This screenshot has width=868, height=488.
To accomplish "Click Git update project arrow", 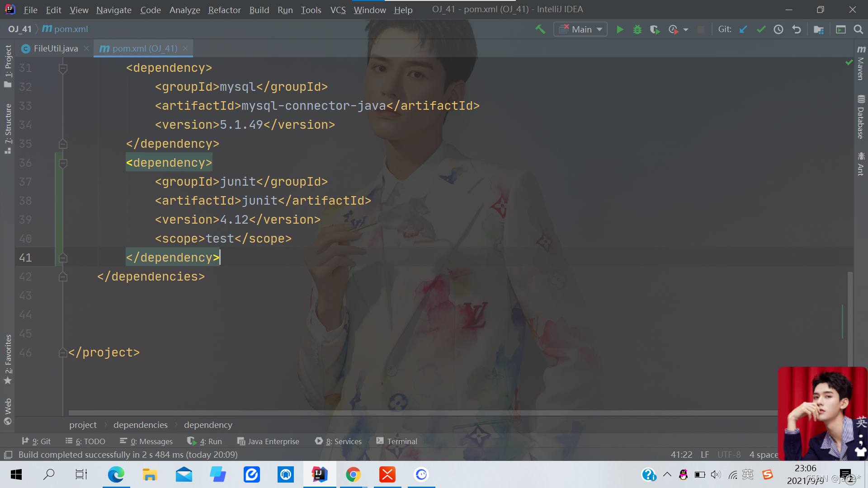I will coord(743,29).
